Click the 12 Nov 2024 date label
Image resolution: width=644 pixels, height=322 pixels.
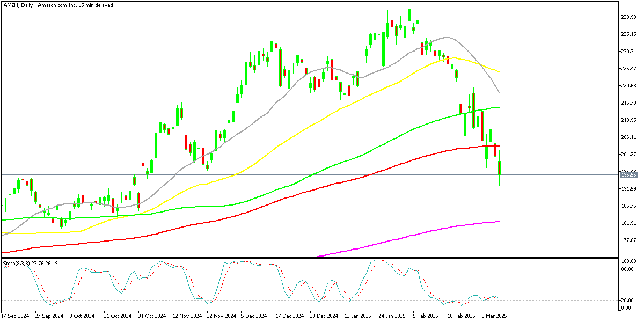click(187, 316)
